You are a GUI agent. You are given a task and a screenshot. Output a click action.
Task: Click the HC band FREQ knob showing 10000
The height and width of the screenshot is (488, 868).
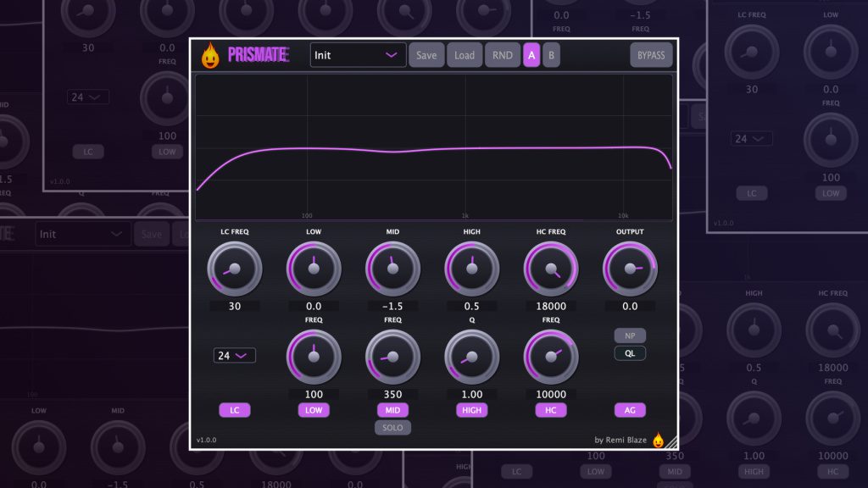tap(551, 357)
